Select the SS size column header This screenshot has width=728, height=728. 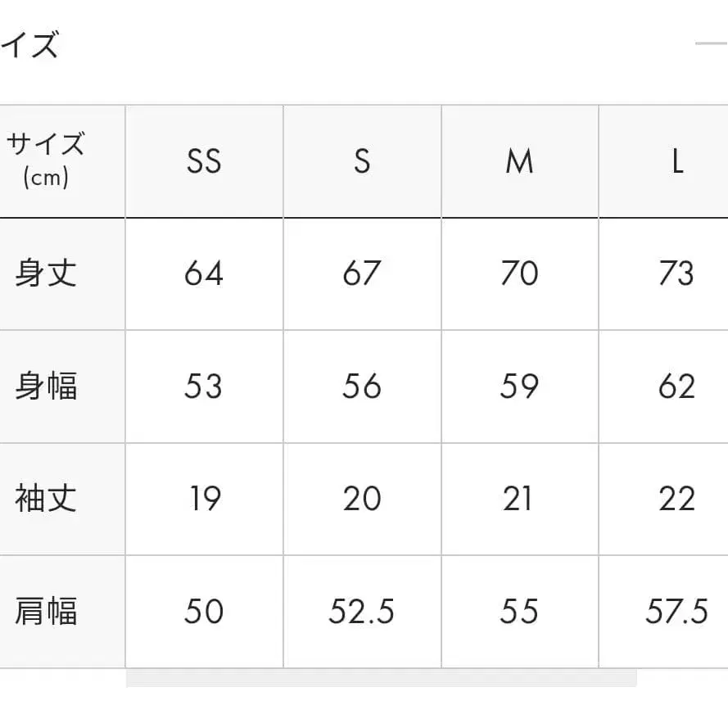click(204, 162)
